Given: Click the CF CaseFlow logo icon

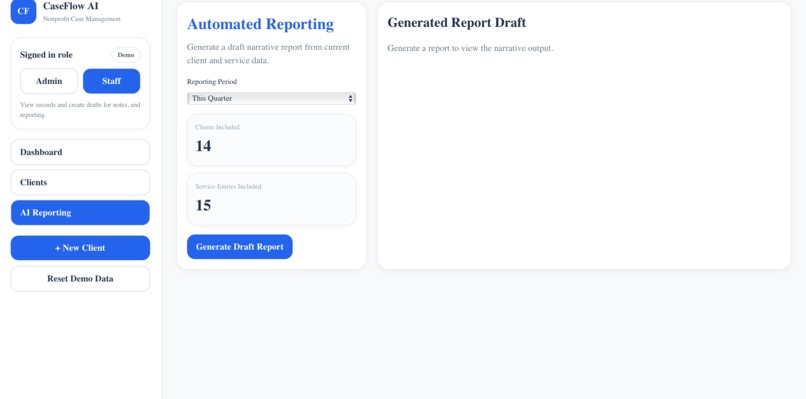Looking at the screenshot, I should tap(23, 11).
